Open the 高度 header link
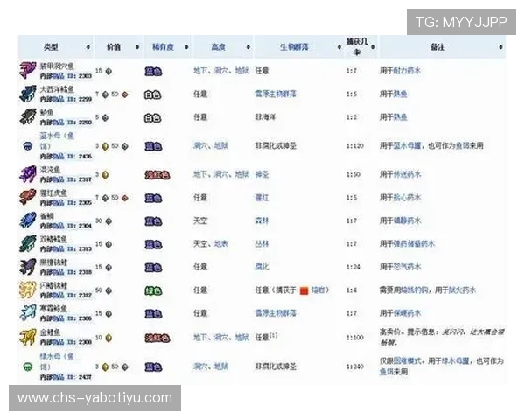525x420 pixels. pyautogui.click(x=218, y=47)
